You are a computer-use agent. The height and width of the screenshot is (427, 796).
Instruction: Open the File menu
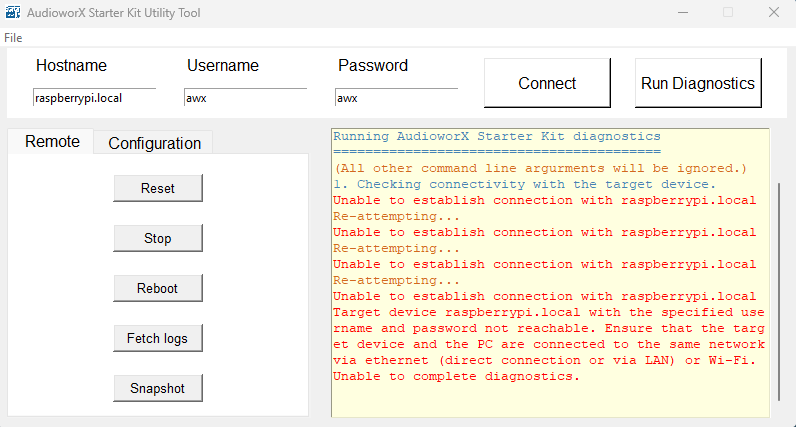[13, 38]
